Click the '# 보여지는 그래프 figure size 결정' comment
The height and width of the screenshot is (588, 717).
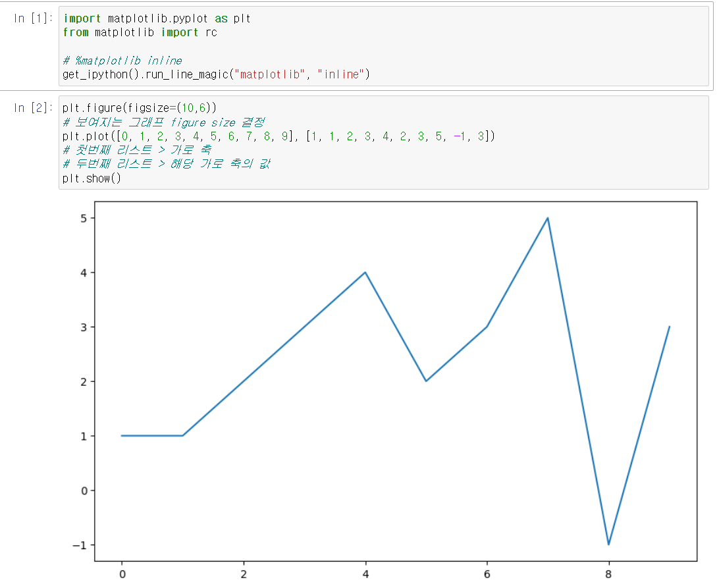[x=164, y=122]
